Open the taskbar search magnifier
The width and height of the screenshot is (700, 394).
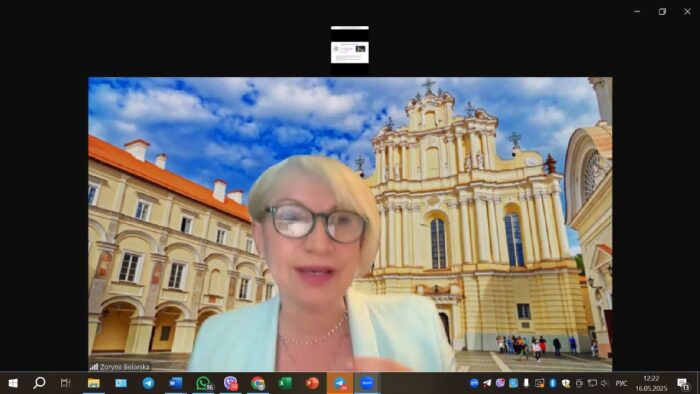click(x=39, y=383)
